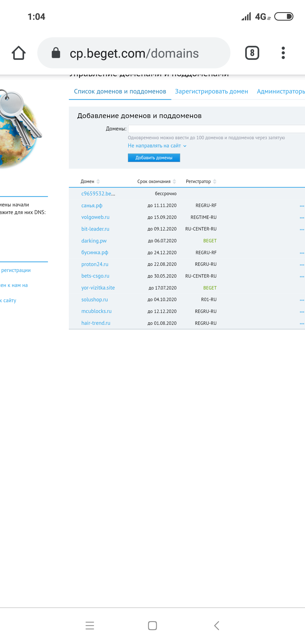Open options dots for hair-trend.ru row
Viewport: 305px width, 644px height.
[302, 323]
